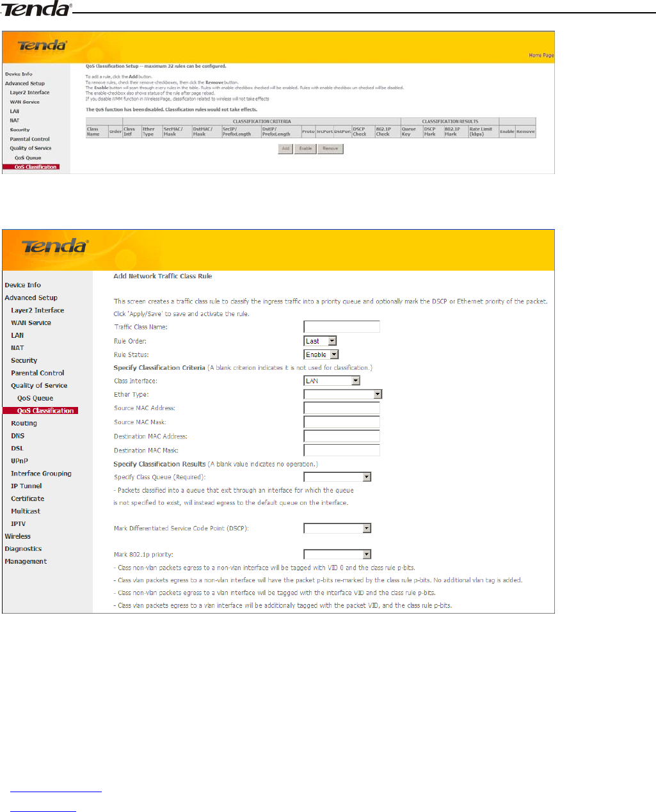Open QoS Queue in the QoS Setup page sidebar

click(x=28, y=158)
